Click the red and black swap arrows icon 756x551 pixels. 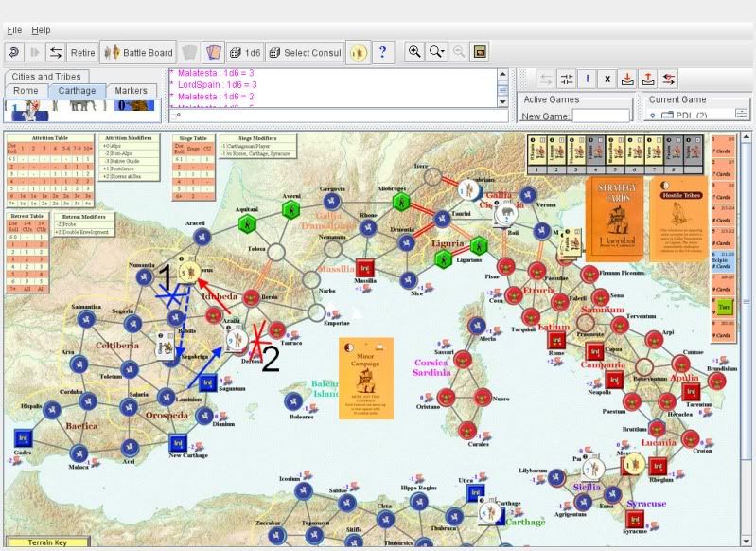tap(669, 79)
